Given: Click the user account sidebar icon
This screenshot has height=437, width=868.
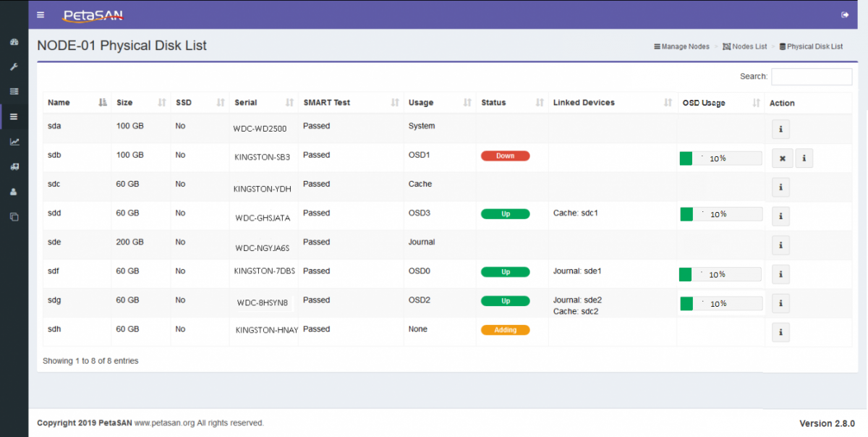Looking at the screenshot, I should pos(14,192).
